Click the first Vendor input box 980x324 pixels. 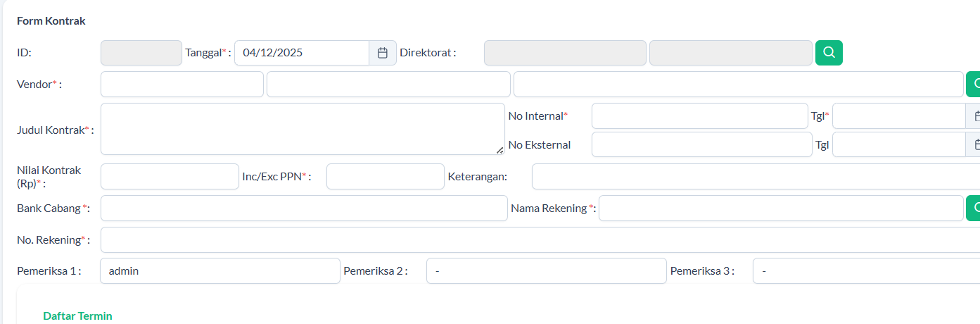182,84
